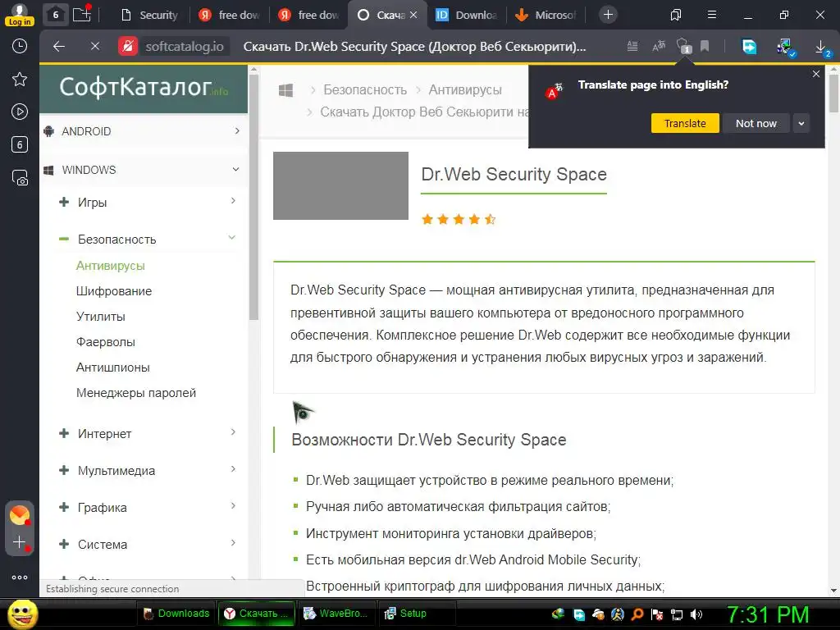The height and width of the screenshot is (630, 840).
Task: Switch to first free download Yandex tab
Action: [x=230, y=15]
